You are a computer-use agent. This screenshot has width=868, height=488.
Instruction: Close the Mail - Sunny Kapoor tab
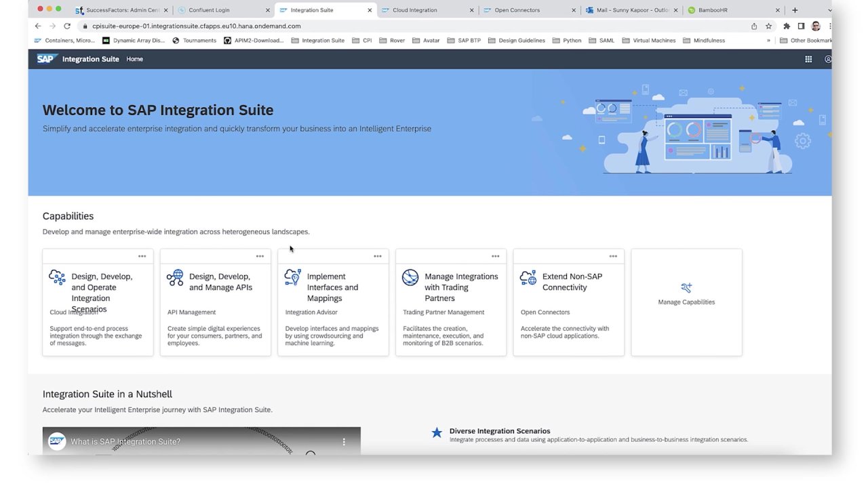(x=675, y=10)
